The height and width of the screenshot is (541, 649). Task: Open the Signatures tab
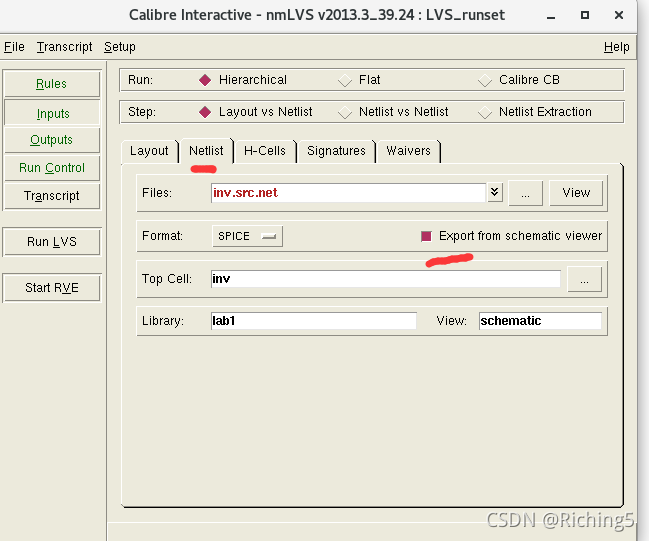(x=336, y=151)
